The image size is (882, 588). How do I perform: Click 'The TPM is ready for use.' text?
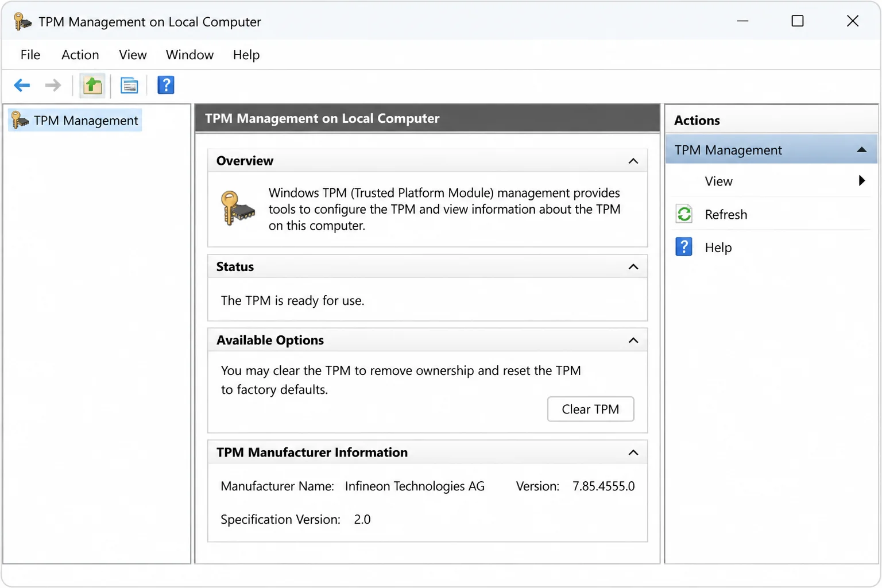[292, 300]
